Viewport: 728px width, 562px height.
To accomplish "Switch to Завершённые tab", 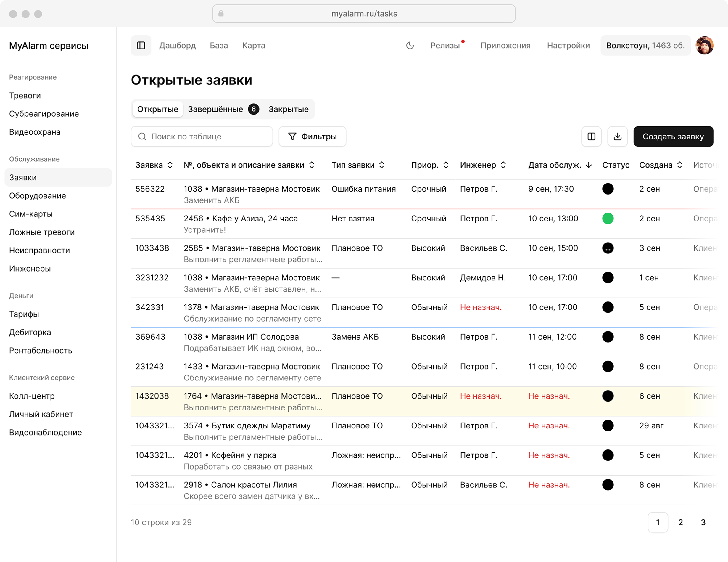I will (x=223, y=109).
